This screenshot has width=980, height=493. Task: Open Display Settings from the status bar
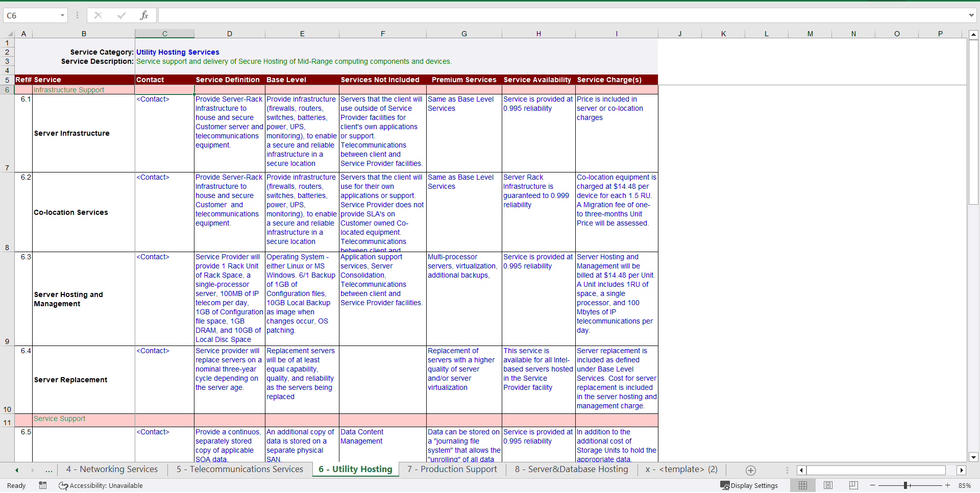749,485
